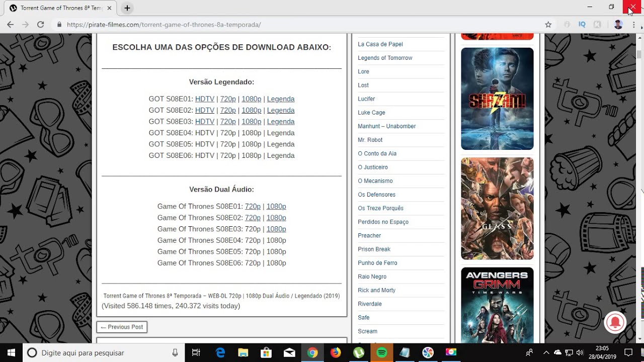Open Rick and Morty series link
This screenshot has height=362, width=644.
(377, 290)
